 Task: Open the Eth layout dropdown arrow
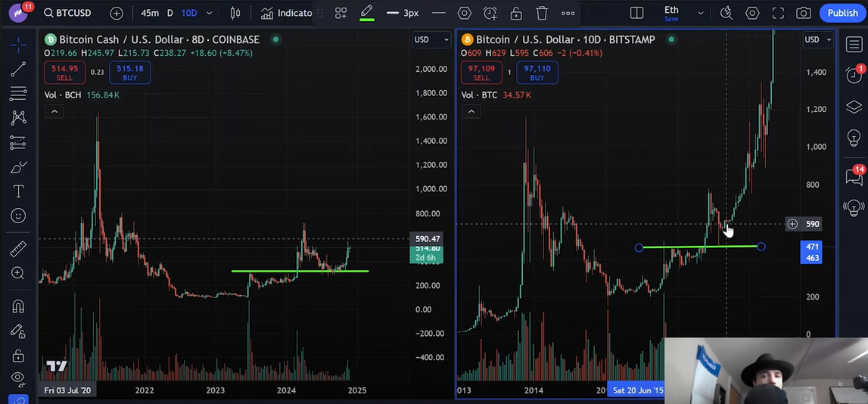tap(701, 14)
